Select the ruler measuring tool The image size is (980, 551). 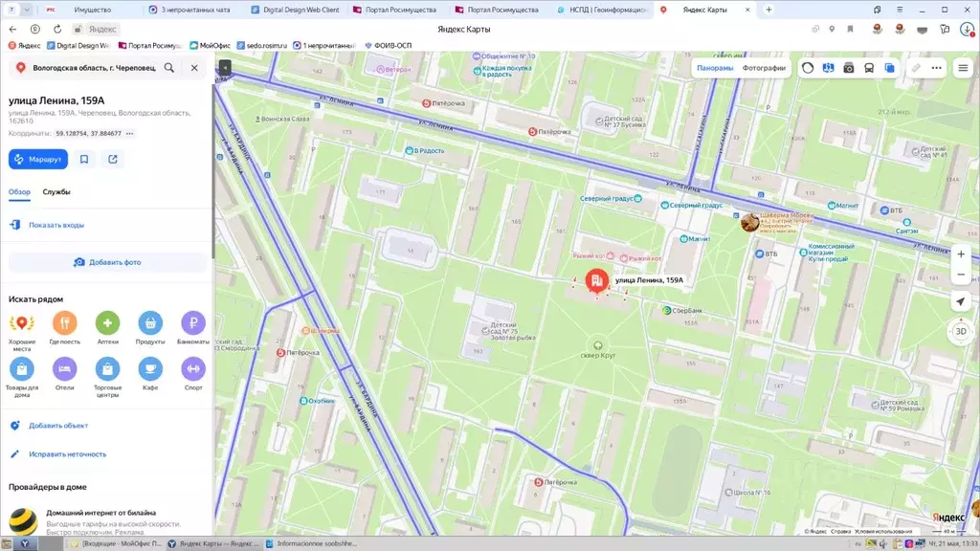click(x=916, y=68)
